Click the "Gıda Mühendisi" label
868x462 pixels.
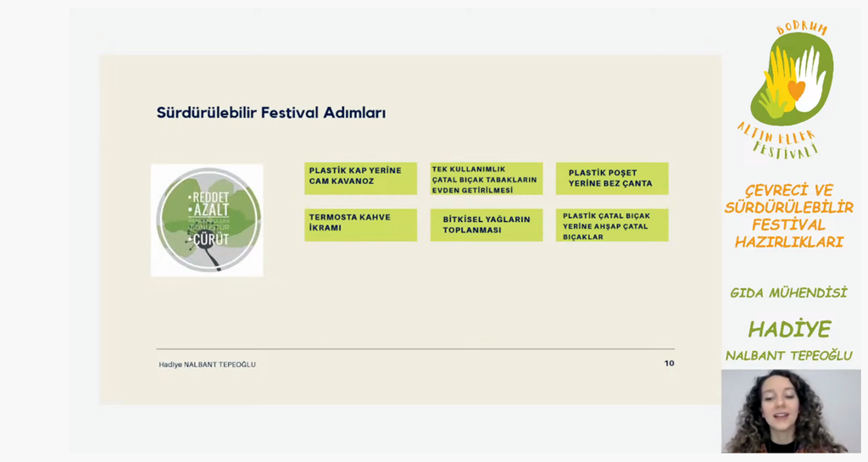[788, 292]
